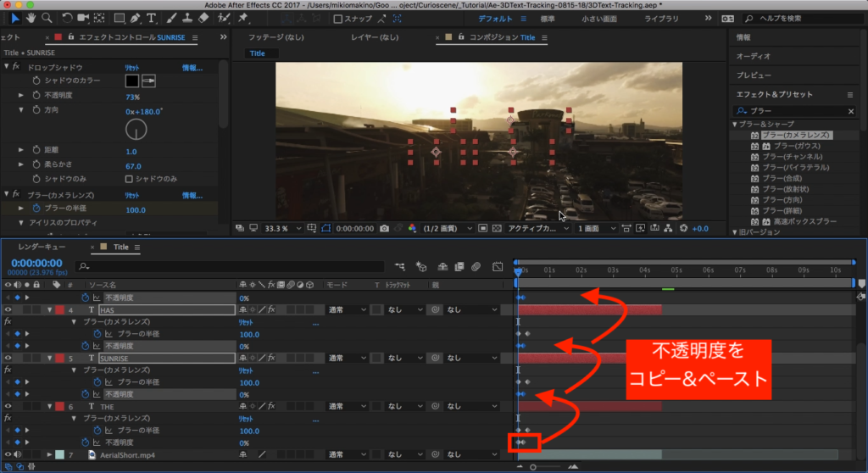Hide the AerialShort.mp4 layer video
868x473 pixels.
[x=8, y=454]
